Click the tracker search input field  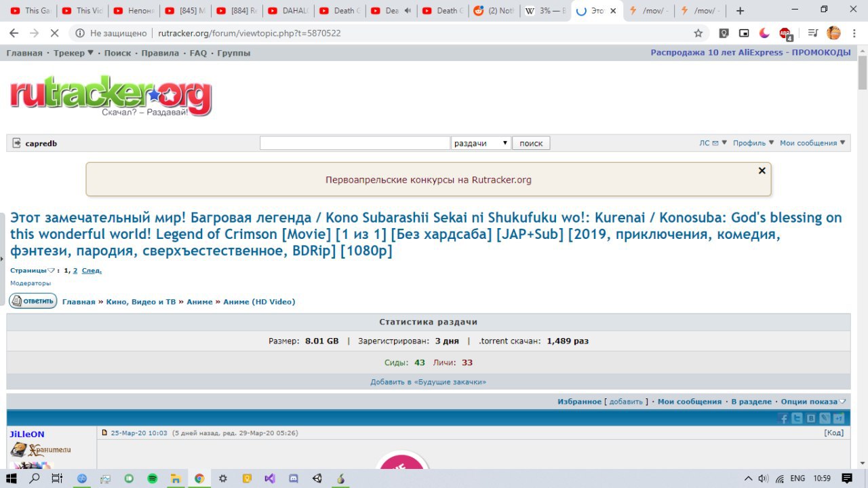pyautogui.click(x=355, y=143)
